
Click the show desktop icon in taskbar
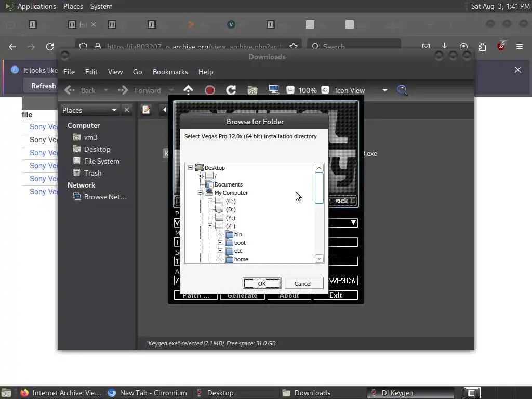point(6,393)
